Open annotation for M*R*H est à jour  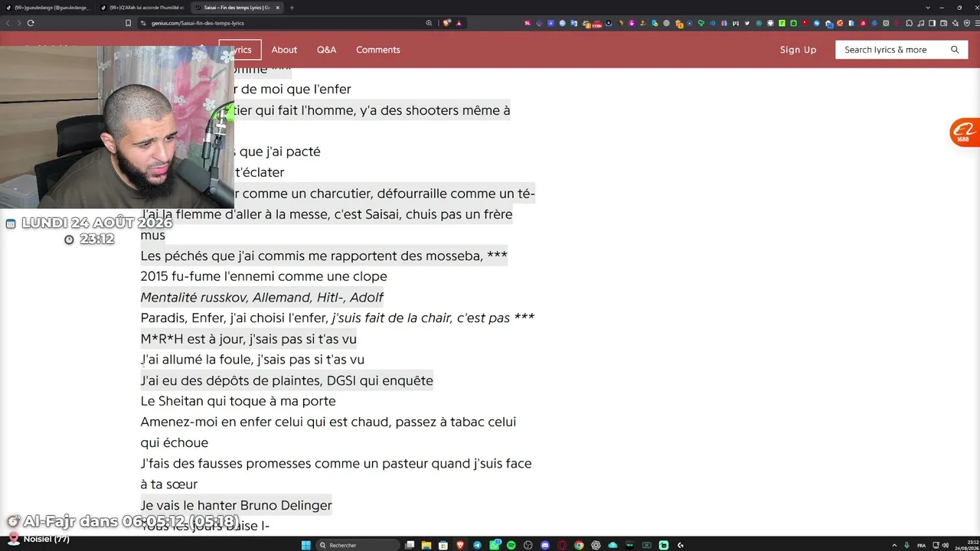point(248,338)
